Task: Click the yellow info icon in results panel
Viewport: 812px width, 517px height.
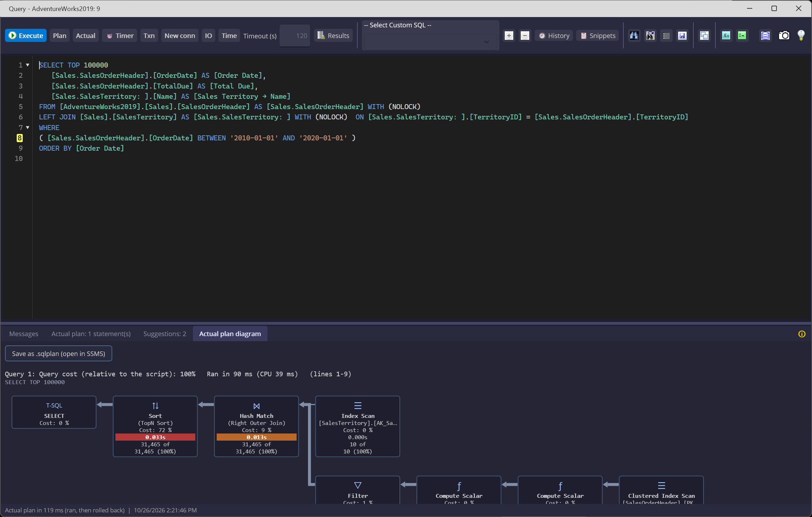Action: click(x=802, y=334)
